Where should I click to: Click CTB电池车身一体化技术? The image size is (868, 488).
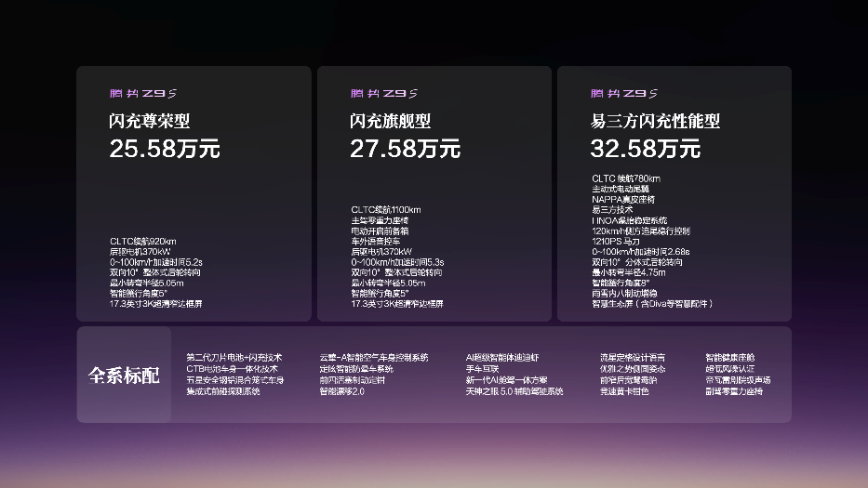(x=232, y=369)
